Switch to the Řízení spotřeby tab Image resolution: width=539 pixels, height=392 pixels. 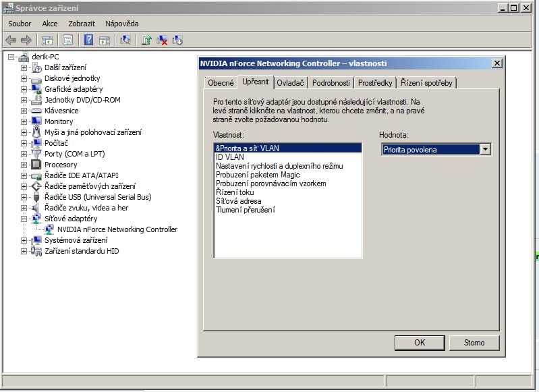(x=426, y=83)
